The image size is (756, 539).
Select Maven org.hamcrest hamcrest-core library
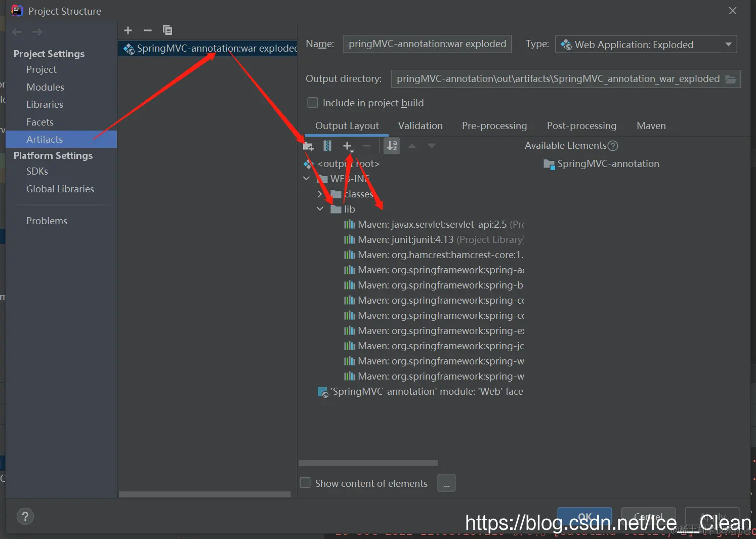click(433, 255)
